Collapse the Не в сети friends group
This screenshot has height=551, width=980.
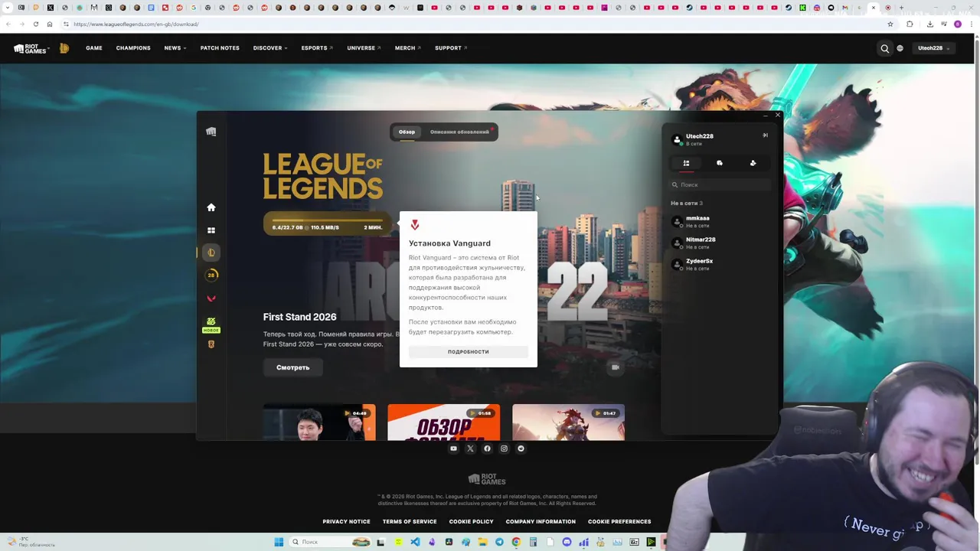coord(687,204)
